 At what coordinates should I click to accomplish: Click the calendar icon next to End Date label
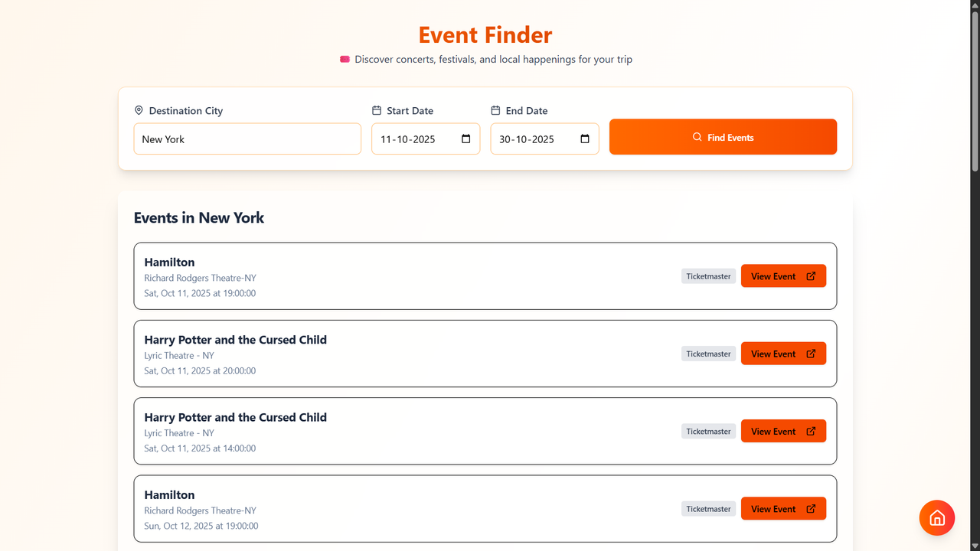(x=495, y=110)
